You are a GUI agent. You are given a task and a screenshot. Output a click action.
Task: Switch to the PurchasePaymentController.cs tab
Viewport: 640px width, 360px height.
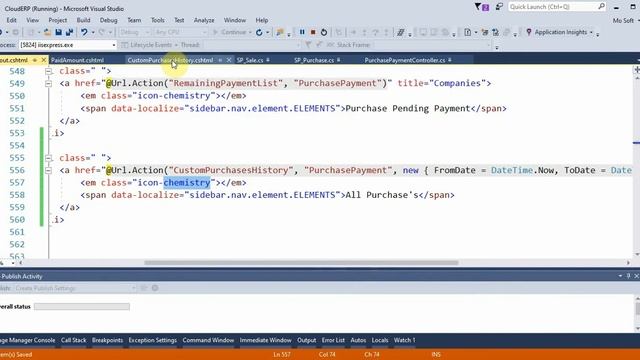pyautogui.click(x=405, y=60)
